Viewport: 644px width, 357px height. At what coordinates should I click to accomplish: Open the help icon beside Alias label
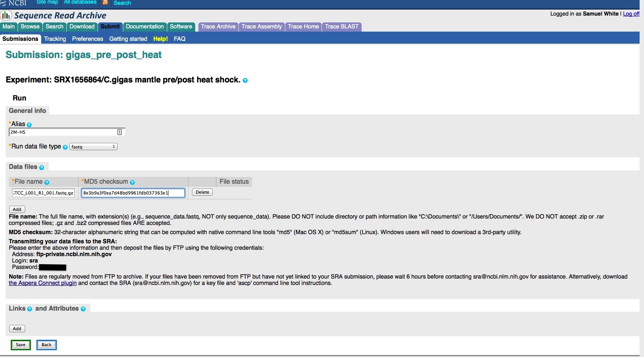click(29, 125)
